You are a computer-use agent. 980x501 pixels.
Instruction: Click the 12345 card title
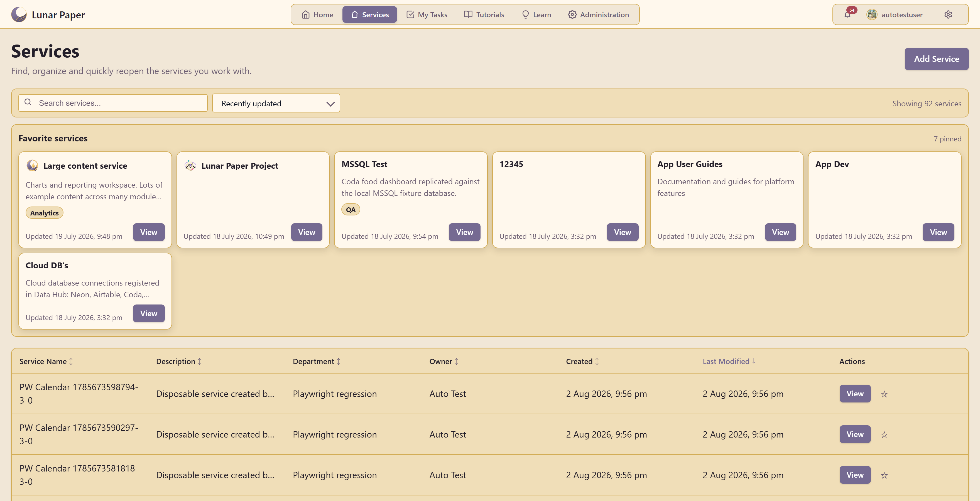click(511, 164)
